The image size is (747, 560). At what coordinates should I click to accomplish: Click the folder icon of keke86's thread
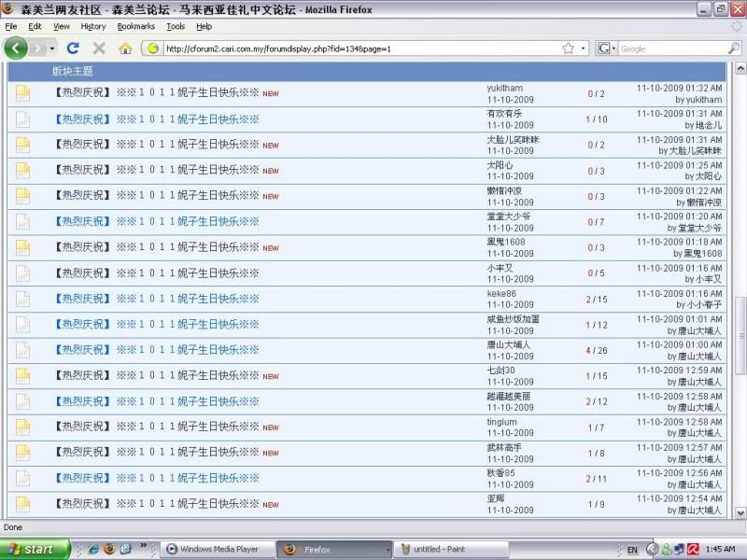point(22,299)
